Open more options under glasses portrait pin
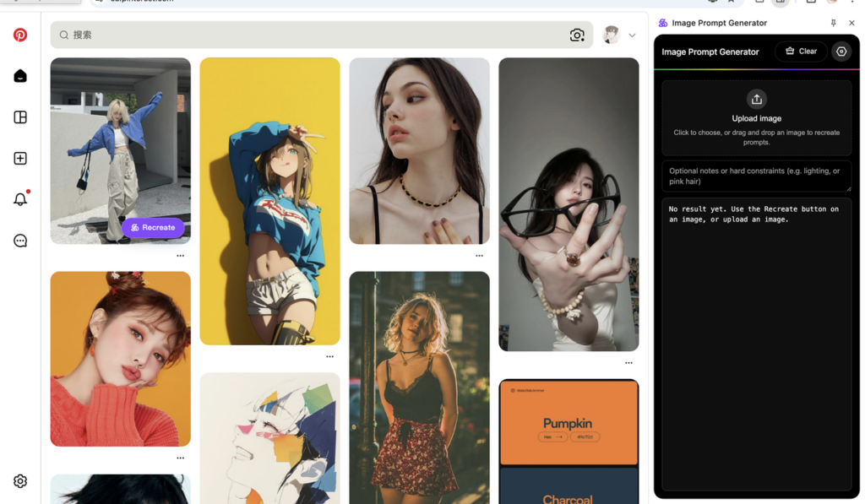The height and width of the screenshot is (504, 865). [x=628, y=363]
